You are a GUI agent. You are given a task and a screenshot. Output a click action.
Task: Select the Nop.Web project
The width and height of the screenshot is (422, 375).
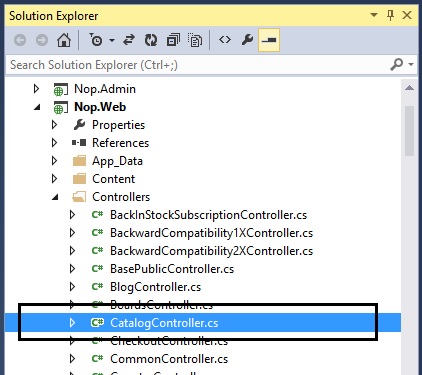pyautogui.click(x=100, y=107)
